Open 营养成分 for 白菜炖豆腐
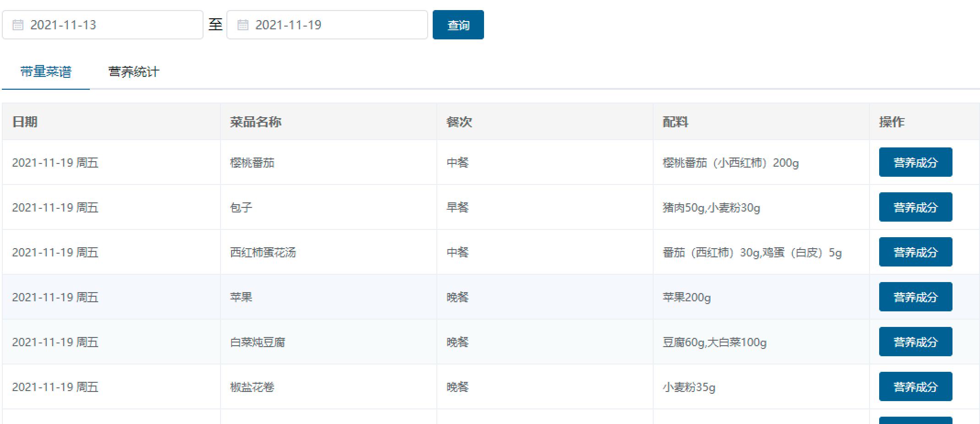 pos(915,342)
